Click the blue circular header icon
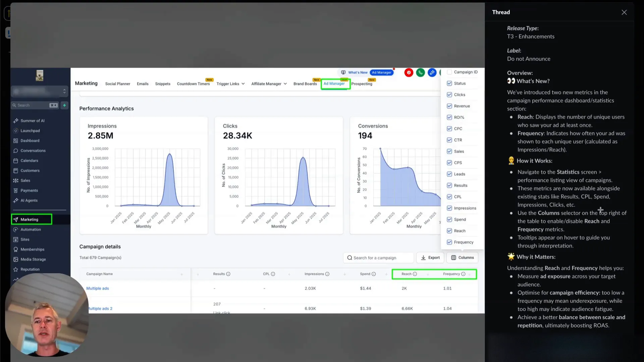Screen dimensions: 644x362 pos(432,72)
